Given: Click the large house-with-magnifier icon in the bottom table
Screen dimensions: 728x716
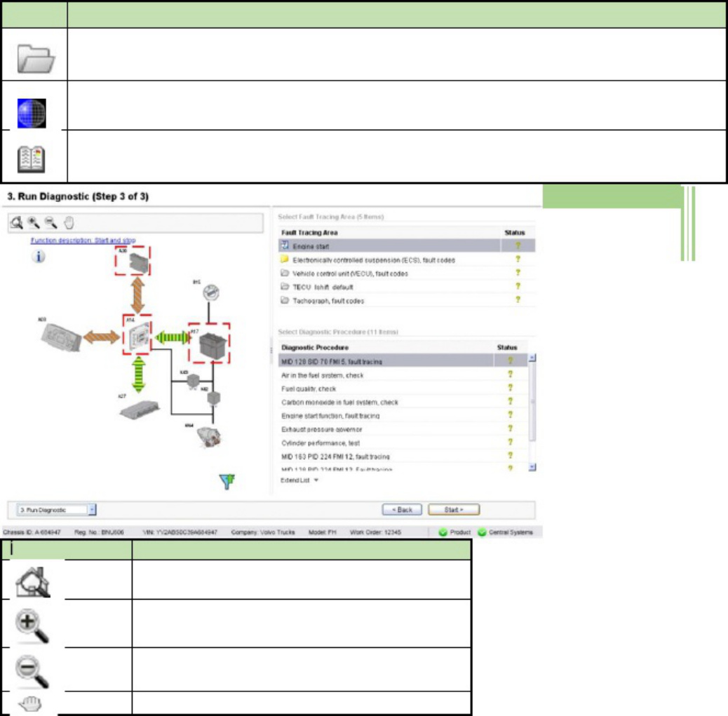Looking at the screenshot, I should click(32, 582).
